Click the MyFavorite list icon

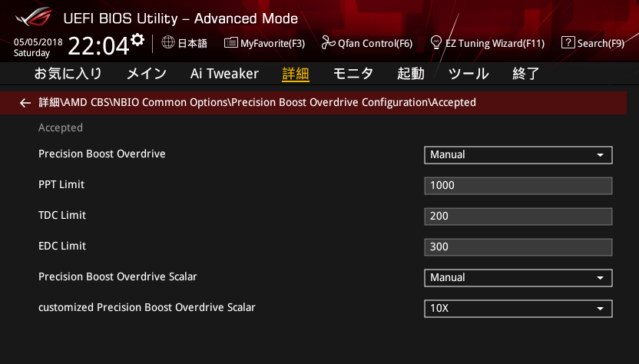click(x=230, y=42)
